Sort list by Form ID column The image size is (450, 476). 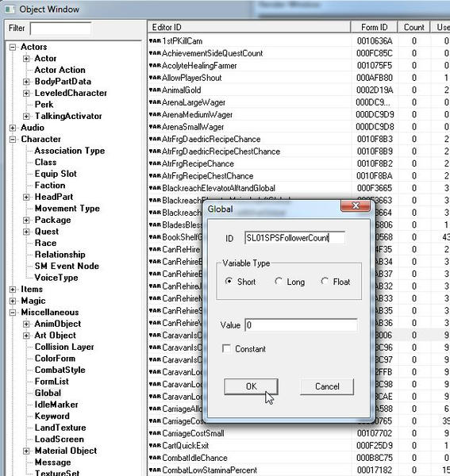[x=374, y=27]
